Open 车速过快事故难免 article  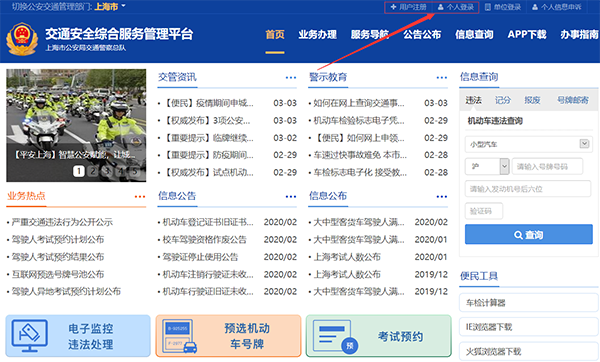[x=360, y=155]
